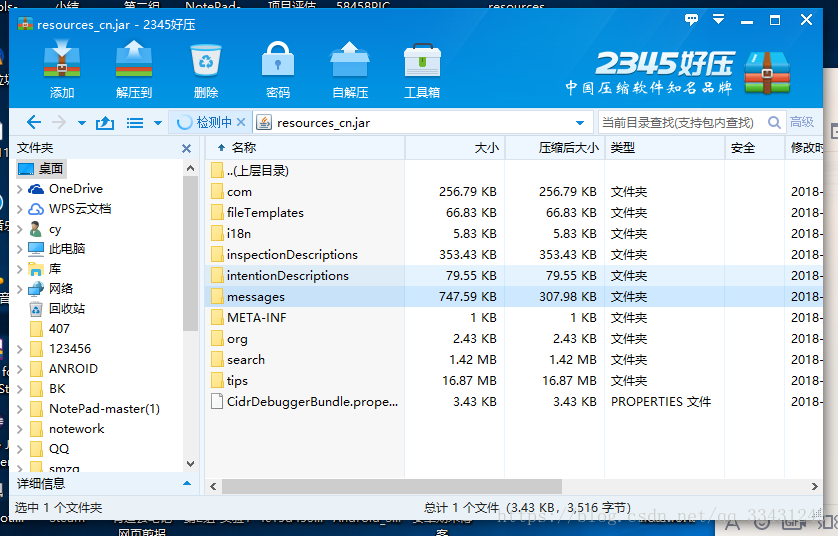Screen dimensions: 838x536
Task: Sort by 压缩后大小 column header
Action: tap(555, 148)
